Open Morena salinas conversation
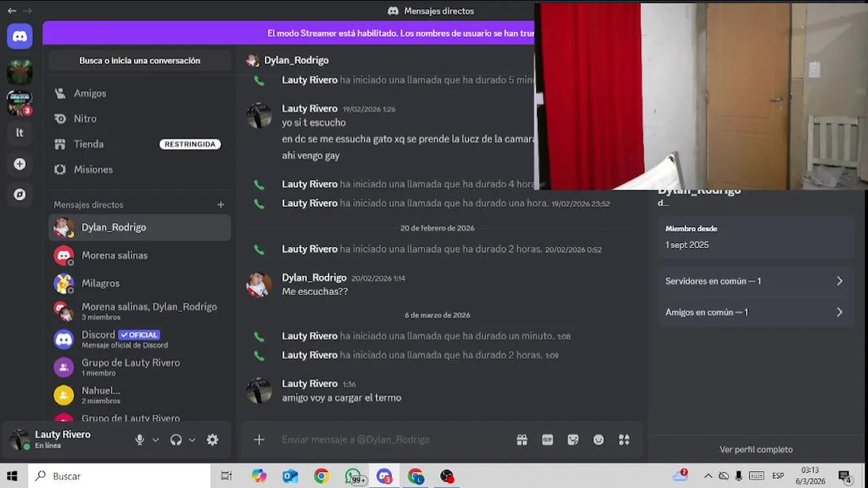This screenshot has width=868, height=488. point(140,256)
